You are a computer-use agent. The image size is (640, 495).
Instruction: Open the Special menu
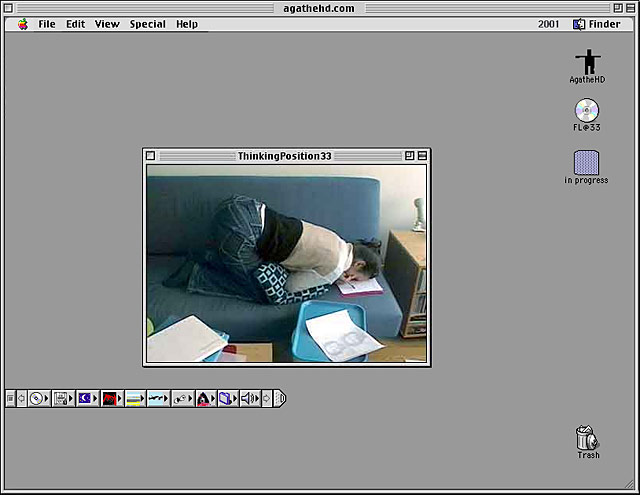(148, 24)
